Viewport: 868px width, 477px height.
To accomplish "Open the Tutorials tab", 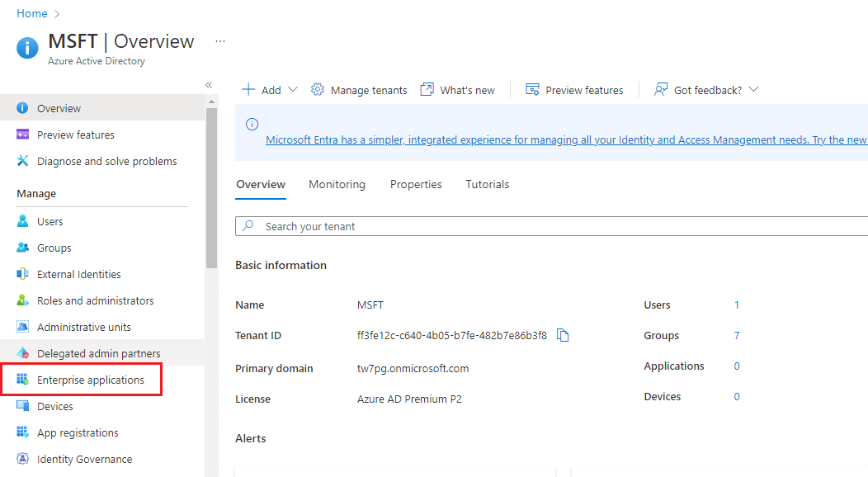I will pyautogui.click(x=487, y=184).
